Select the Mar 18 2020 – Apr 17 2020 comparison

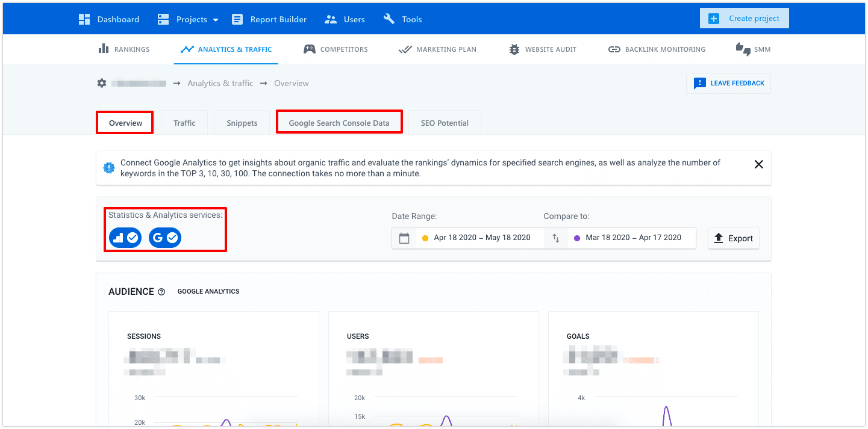633,238
